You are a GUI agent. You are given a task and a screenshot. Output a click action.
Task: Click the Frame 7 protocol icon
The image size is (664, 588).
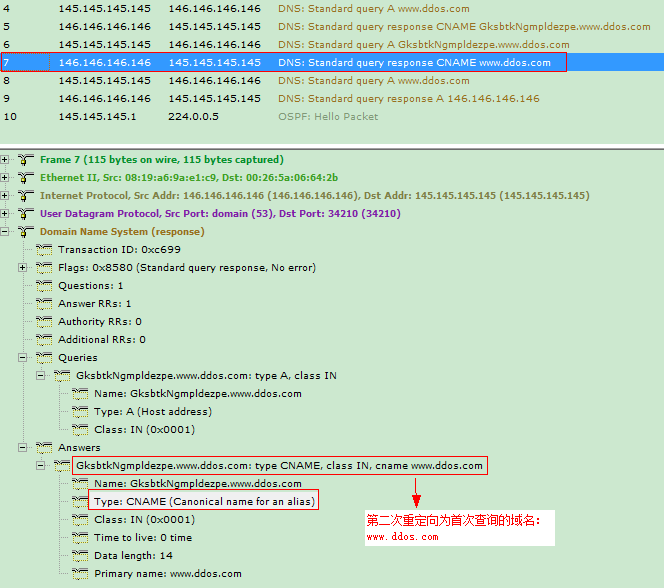(26, 160)
